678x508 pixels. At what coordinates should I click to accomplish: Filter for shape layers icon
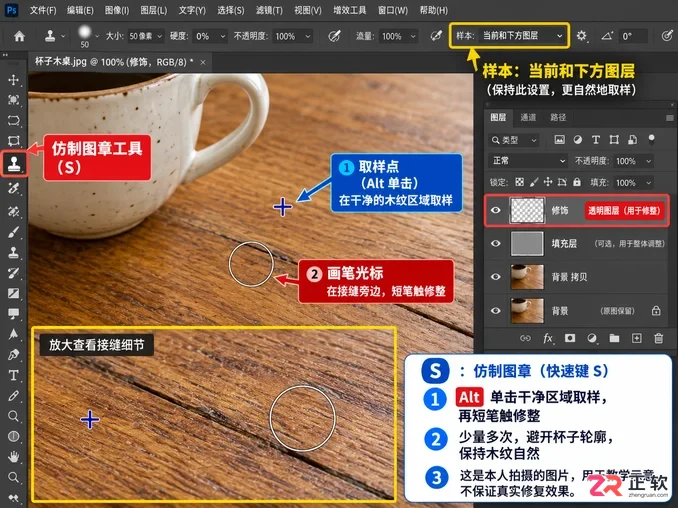click(x=614, y=140)
